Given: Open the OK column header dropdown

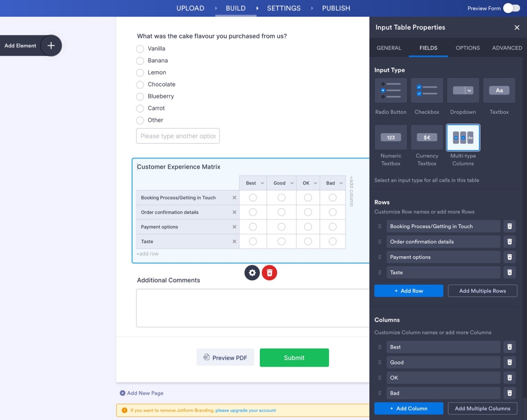Looking at the screenshot, I should 315,183.
